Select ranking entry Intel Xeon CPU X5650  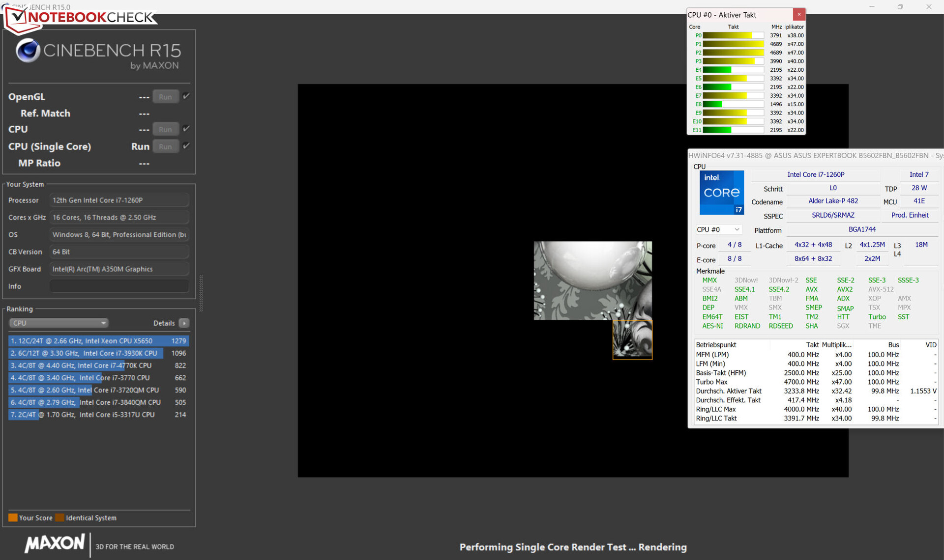coord(98,340)
